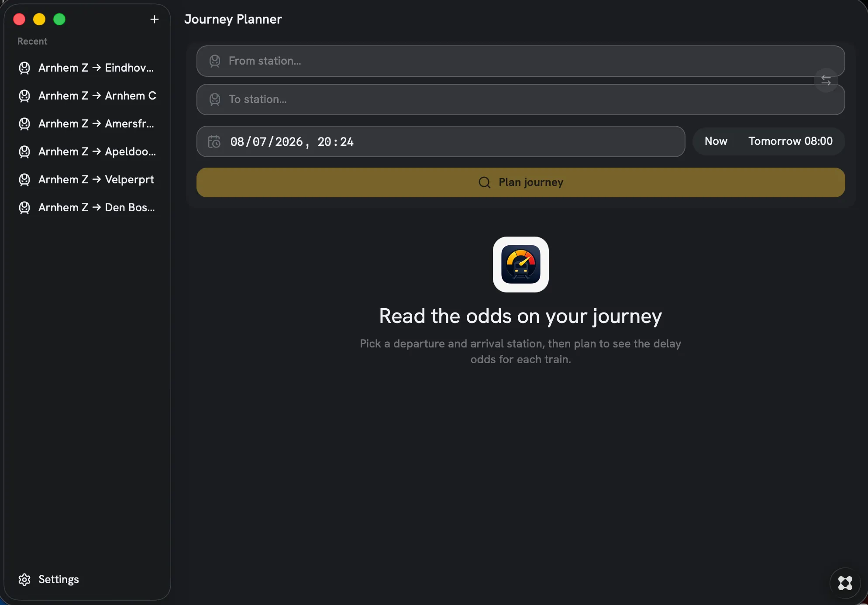The width and height of the screenshot is (868, 605).
Task: Open the calendar clock icon in date field
Action: click(x=214, y=141)
